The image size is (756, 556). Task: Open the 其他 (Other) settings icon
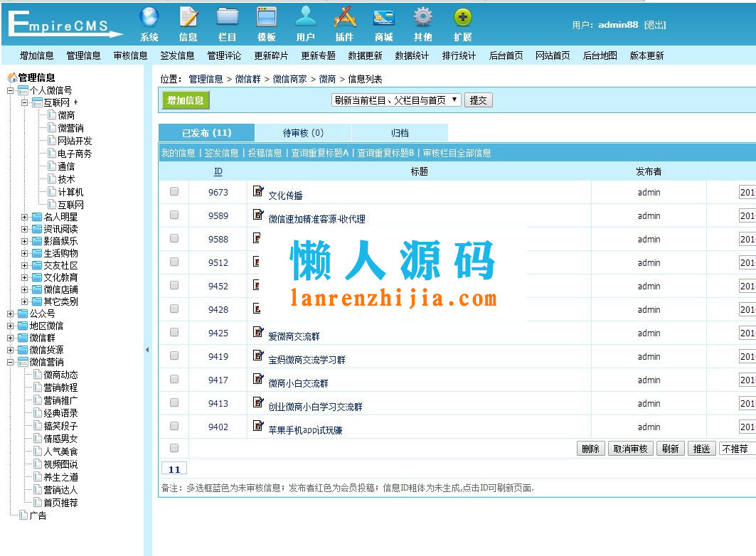(x=422, y=21)
